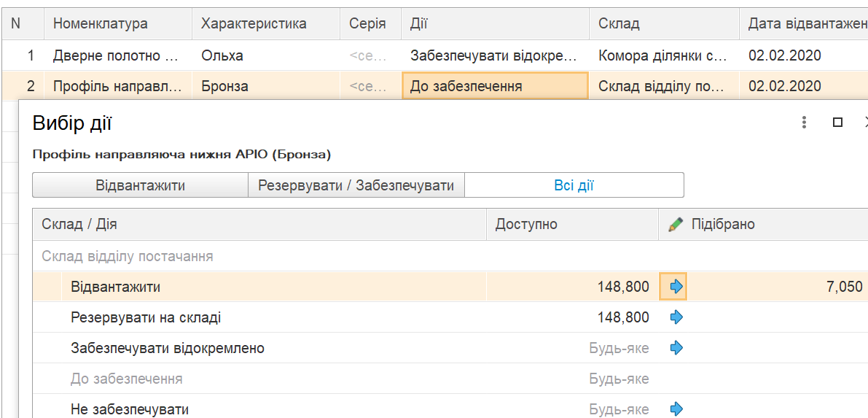Image resolution: width=868 pixels, height=418 pixels.
Task: Sort by the Номенклатура column header
Action: [101, 24]
